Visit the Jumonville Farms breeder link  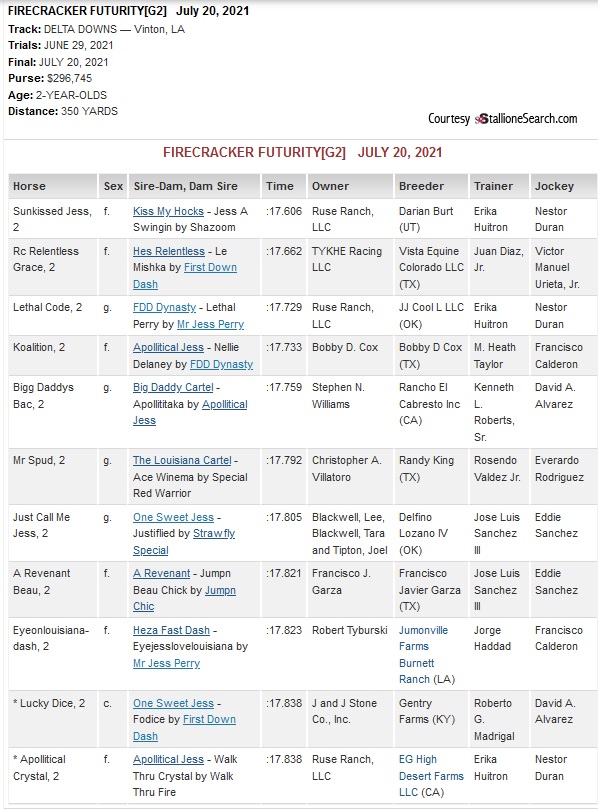pyautogui.click(x=423, y=638)
